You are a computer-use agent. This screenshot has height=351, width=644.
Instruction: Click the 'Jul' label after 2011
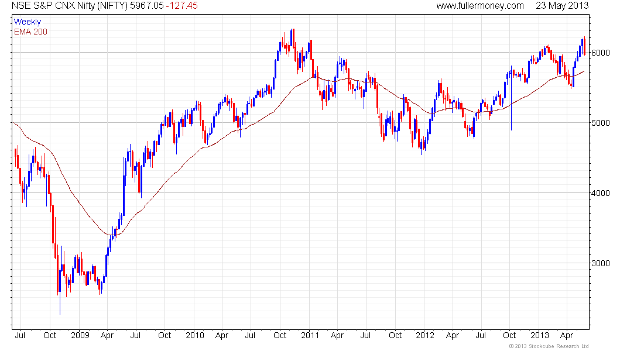point(365,335)
